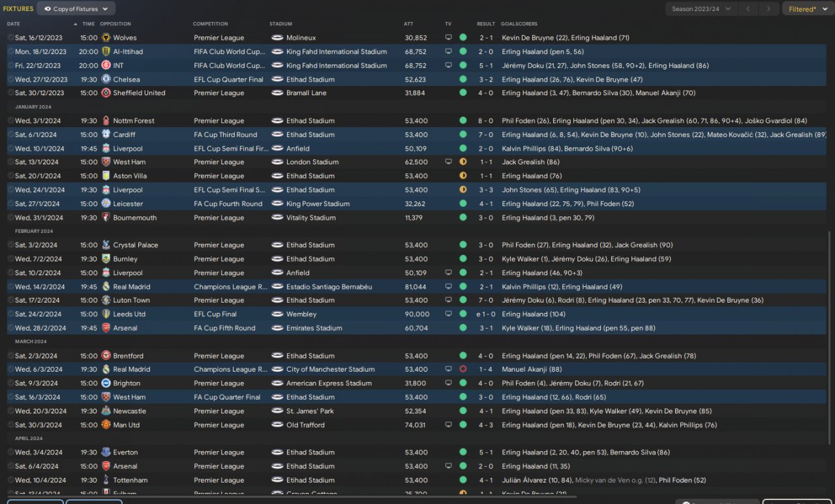Click the 'King Power Stadium' stadium name
The height and width of the screenshot is (504, 835).
317,203
